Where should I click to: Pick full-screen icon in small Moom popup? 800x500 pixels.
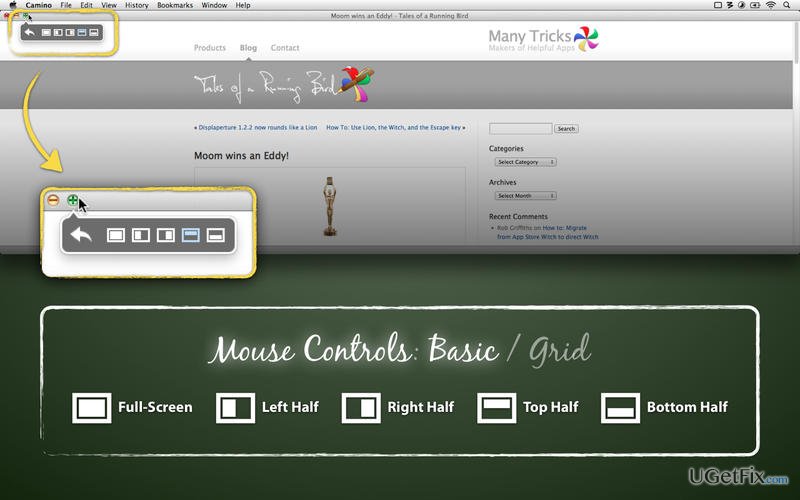click(x=46, y=33)
